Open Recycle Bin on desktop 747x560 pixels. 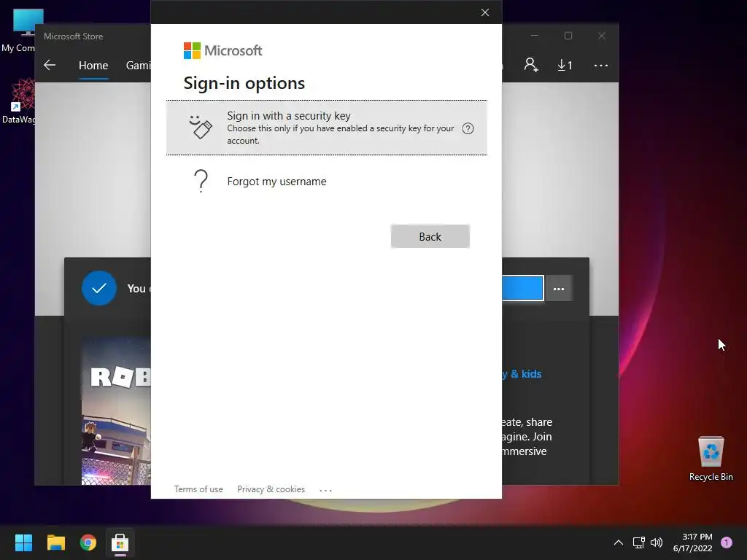pyautogui.click(x=711, y=459)
